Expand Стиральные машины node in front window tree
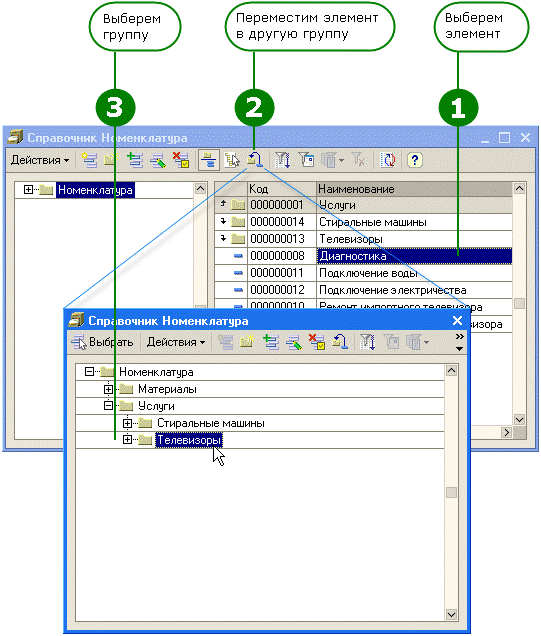This screenshot has width=541, height=636. tap(127, 423)
